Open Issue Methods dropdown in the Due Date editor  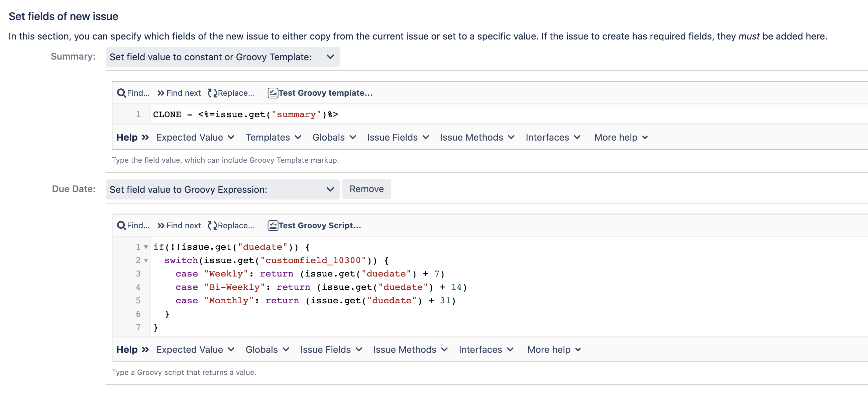pos(410,350)
